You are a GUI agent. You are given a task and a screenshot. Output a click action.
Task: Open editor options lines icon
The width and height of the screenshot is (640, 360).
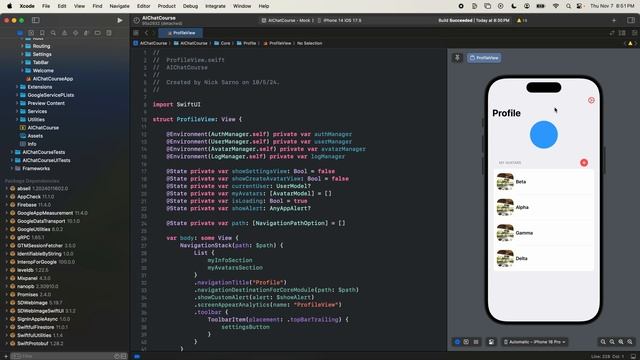coord(622,33)
